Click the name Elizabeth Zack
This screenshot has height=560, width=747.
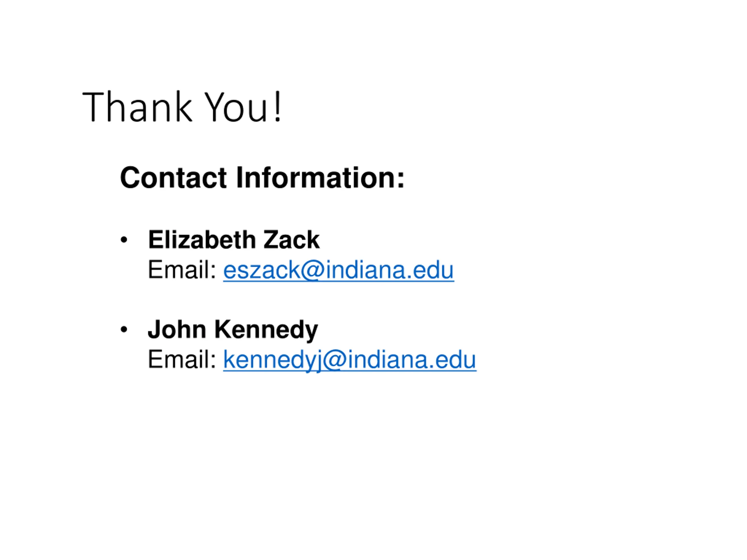click(x=234, y=240)
